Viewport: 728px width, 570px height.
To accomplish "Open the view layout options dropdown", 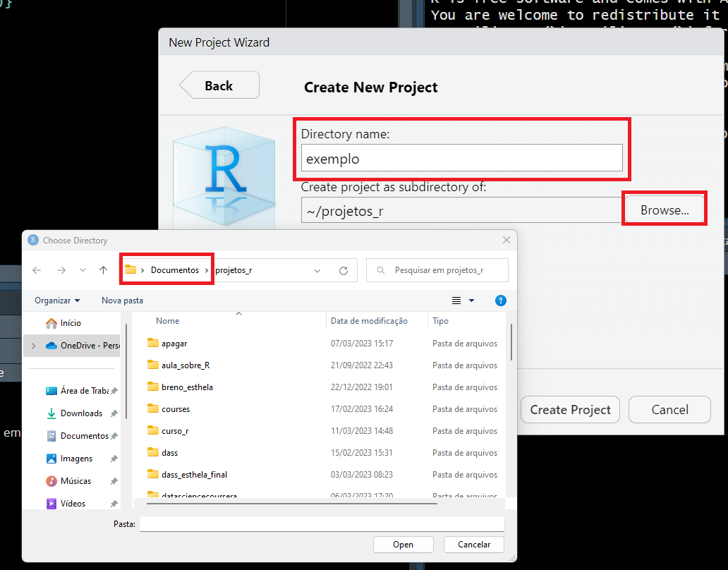I will click(x=471, y=301).
